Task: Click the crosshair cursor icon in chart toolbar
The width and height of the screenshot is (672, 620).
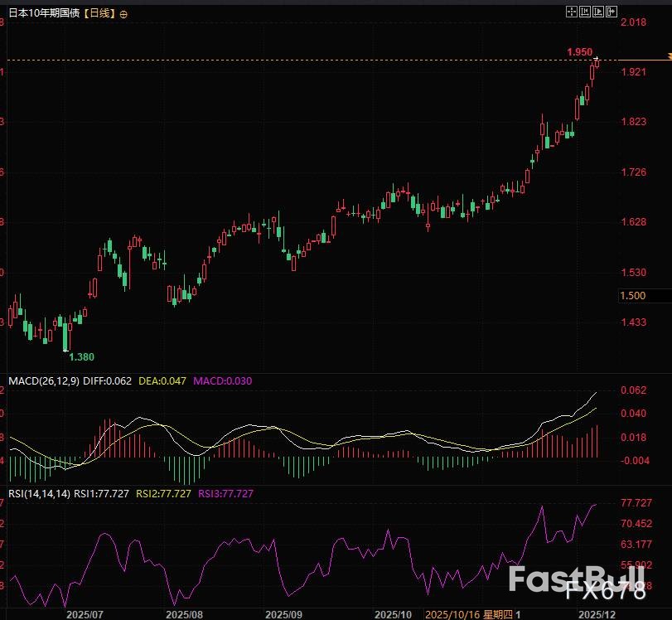Action: (x=571, y=12)
